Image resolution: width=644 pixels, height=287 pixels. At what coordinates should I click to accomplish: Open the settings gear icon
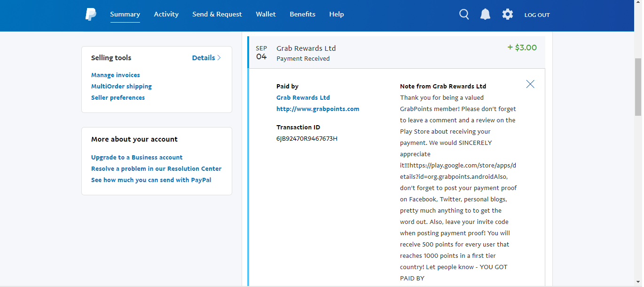click(508, 15)
